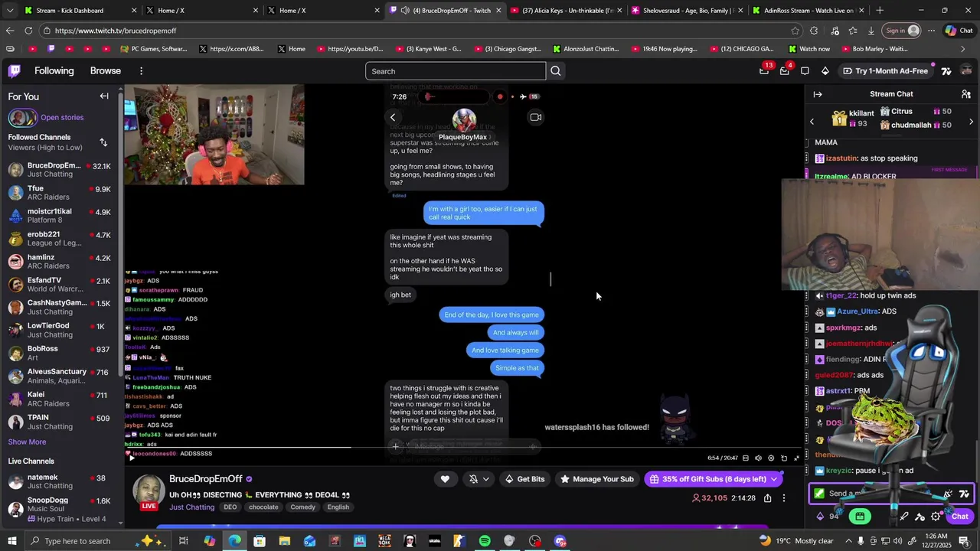Open stream options three-dot menu
This screenshot has width=980, height=551.
[784, 498]
